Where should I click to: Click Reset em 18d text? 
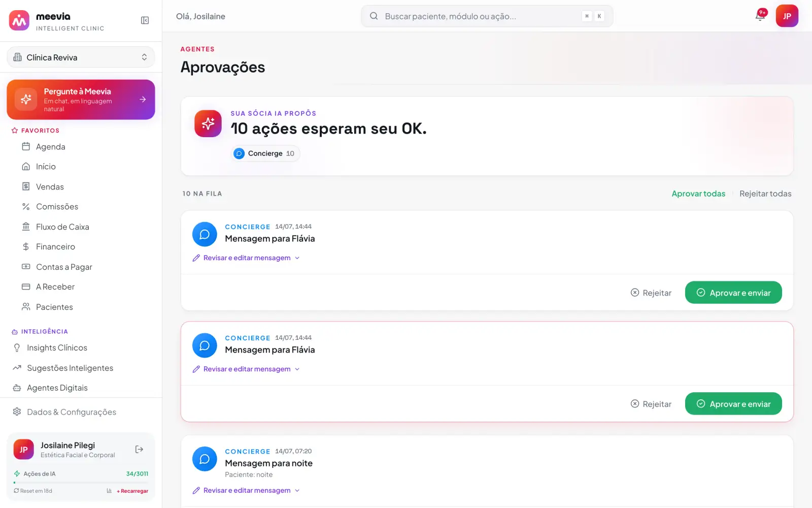pos(33,491)
